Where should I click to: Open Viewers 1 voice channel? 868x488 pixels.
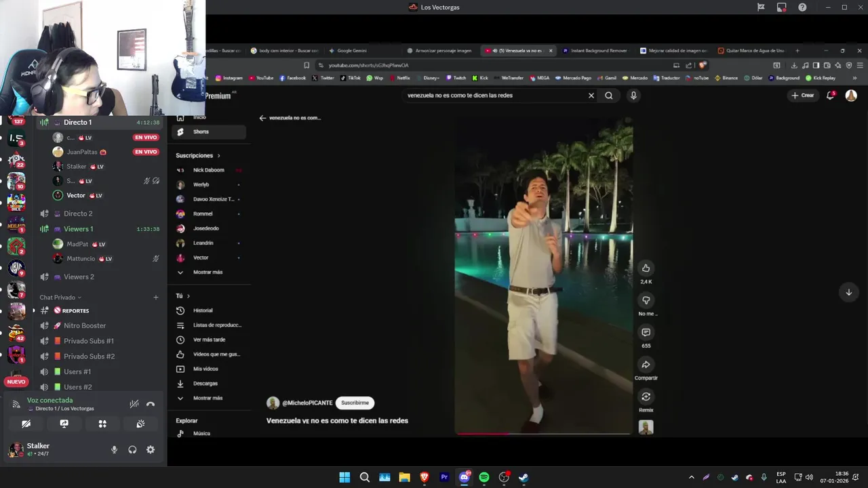pos(99,229)
